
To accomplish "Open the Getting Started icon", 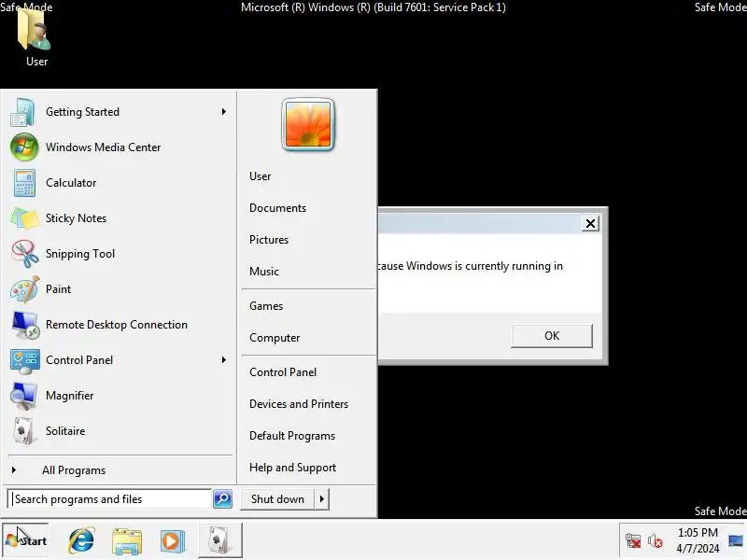I will (x=22, y=112).
